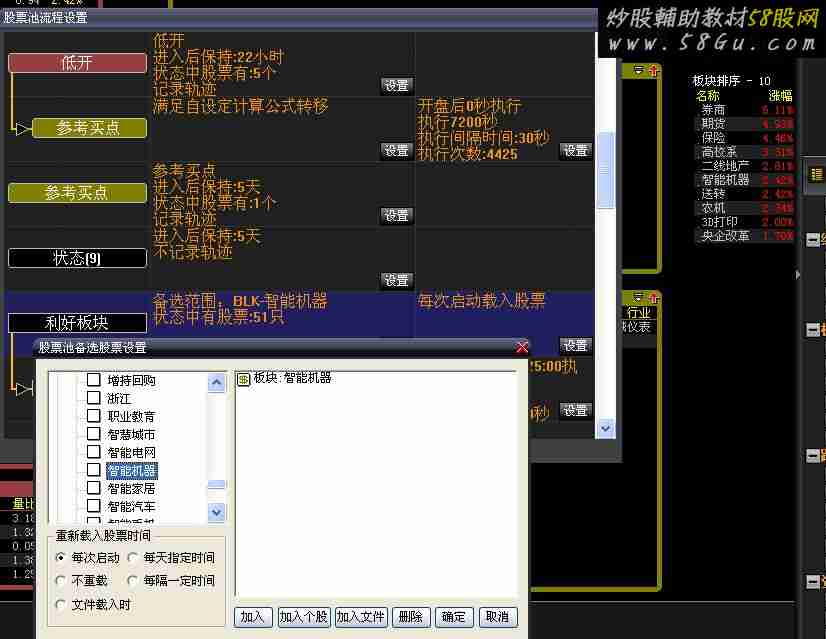Select 农机 in the 板块排序 list

(x=744, y=208)
